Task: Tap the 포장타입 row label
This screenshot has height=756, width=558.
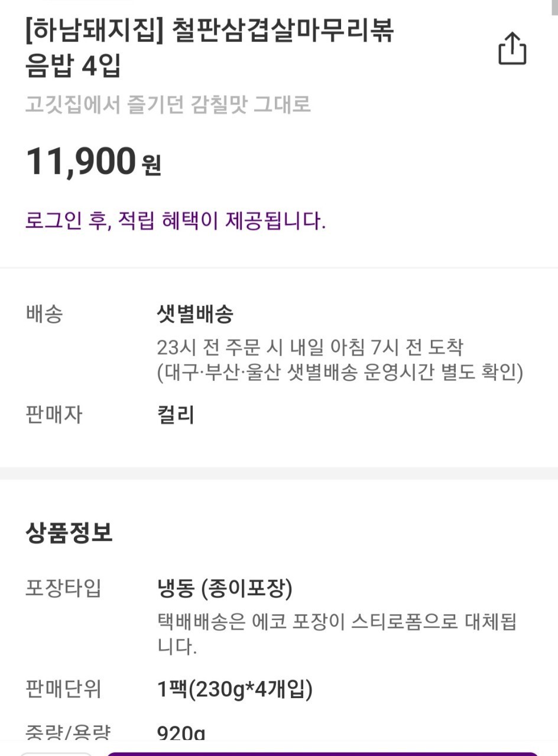Action: [63, 588]
